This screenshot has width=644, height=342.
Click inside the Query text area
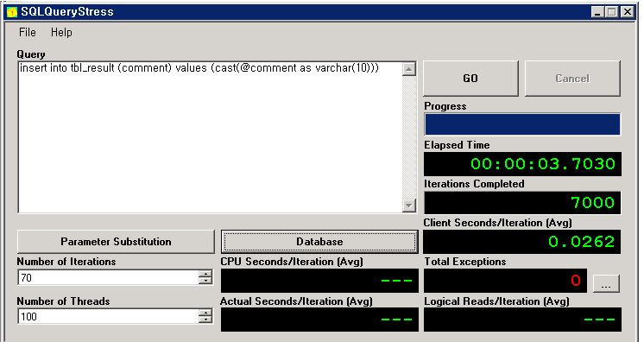(210, 137)
